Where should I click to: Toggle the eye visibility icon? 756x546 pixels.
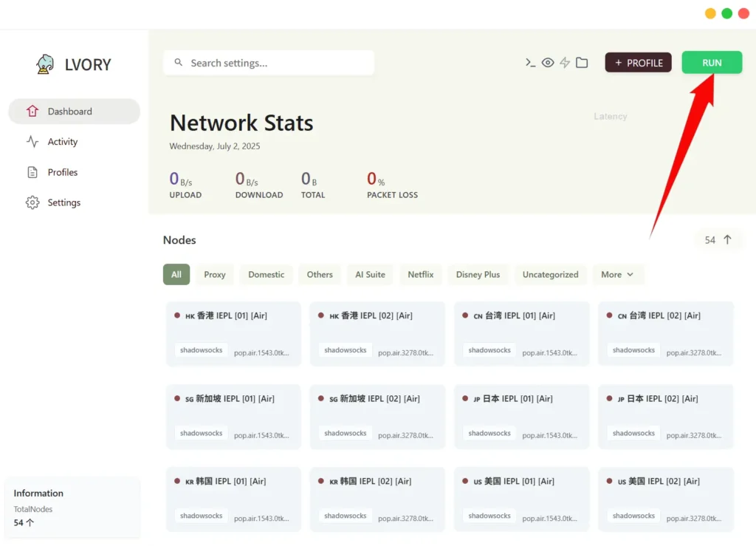tap(548, 63)
